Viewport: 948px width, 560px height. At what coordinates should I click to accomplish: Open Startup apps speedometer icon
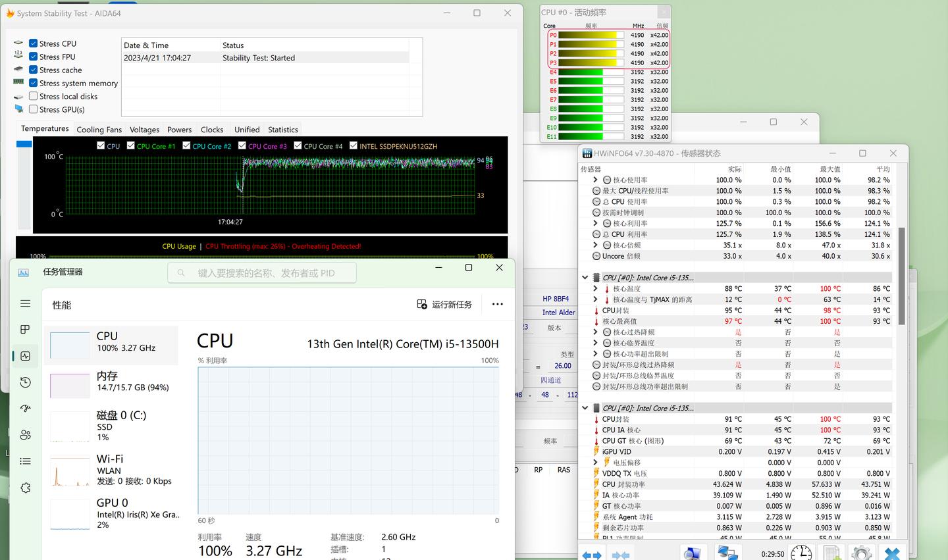click(25, 409)
